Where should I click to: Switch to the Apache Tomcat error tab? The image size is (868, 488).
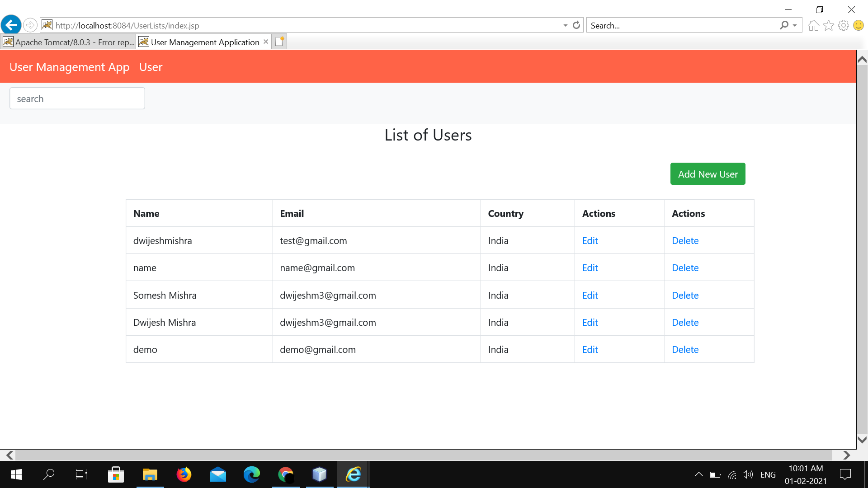pyautogui.click(x=68, y=42)
